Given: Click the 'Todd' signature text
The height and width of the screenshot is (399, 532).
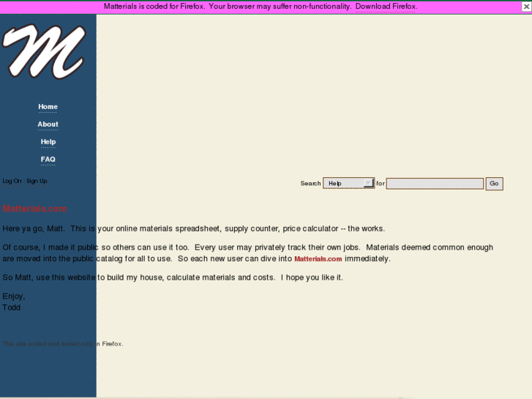Looking at the screenshot, I should tap(12, 307).
